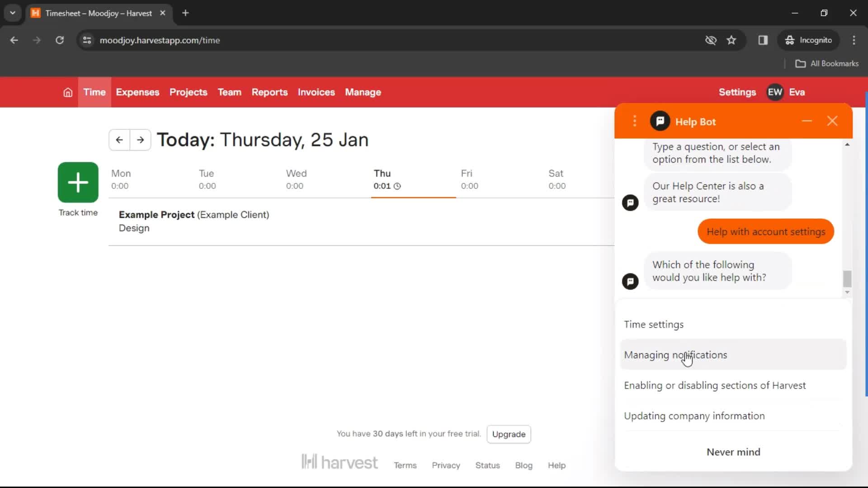
Task: Go to the Harvest home icon
Action: coord(68,92)
